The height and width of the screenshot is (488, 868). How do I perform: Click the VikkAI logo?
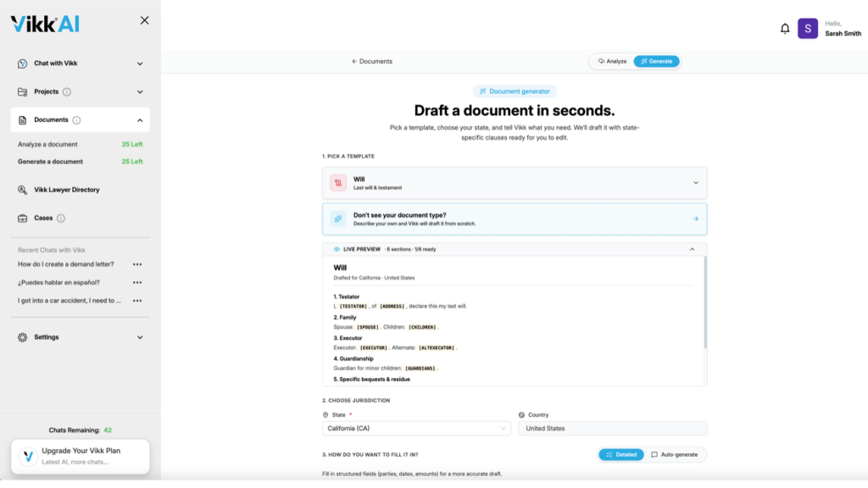coord(45,24)
